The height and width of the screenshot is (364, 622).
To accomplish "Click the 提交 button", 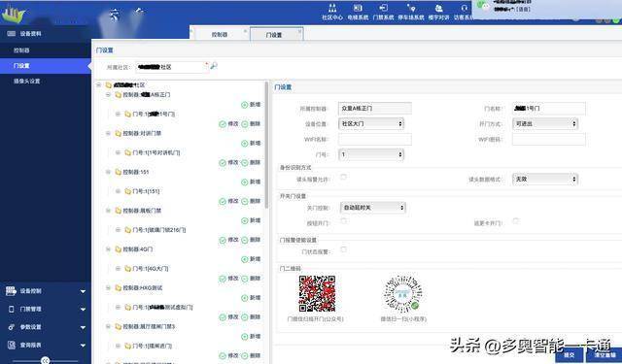I will [x=569, y=355].
